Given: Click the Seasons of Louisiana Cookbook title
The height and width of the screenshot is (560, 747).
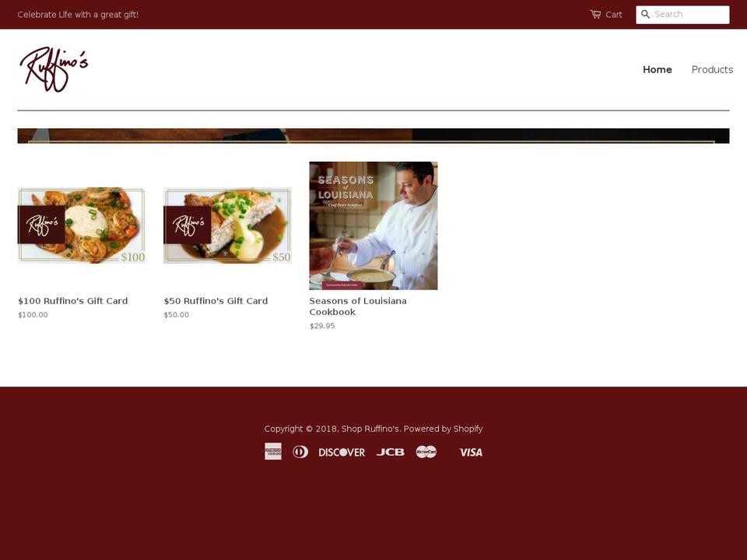Looking at the screenshot, I should (x=358, y=306).
